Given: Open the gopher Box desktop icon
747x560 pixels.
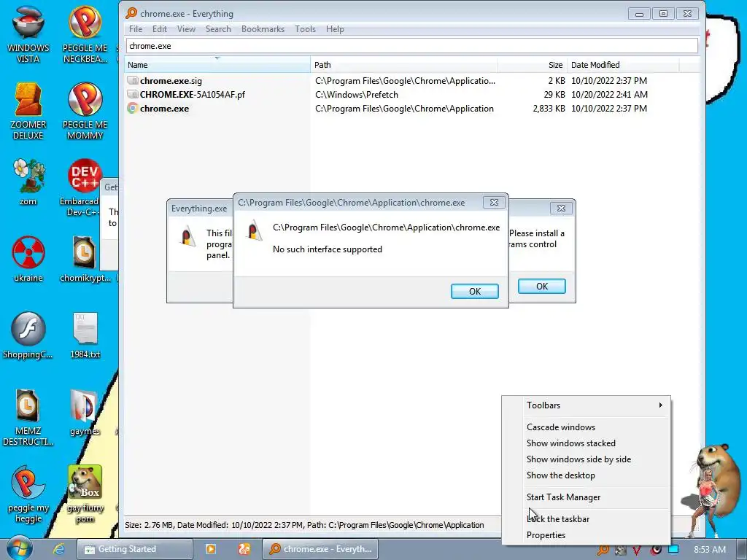Looking at the screenshot, I should pyautogui.click(x=85, y=494).
